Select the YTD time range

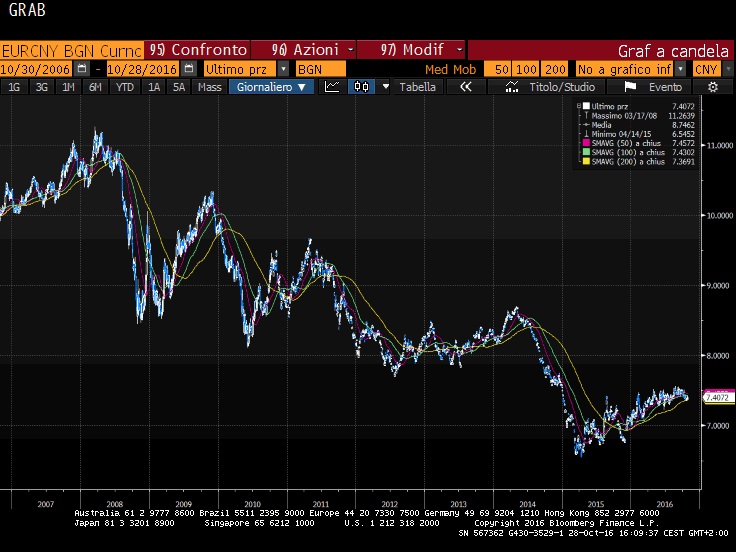(x=125, y=87)
